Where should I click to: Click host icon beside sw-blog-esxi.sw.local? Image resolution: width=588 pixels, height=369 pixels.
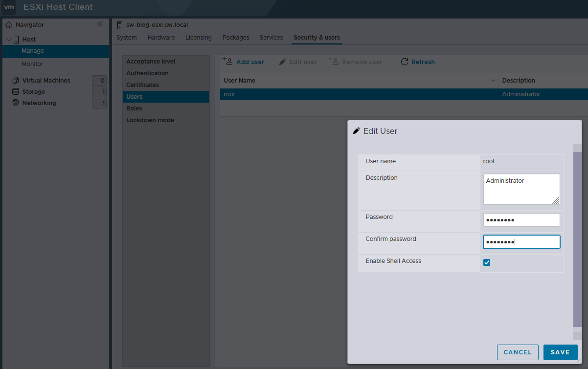coord(120,25)
